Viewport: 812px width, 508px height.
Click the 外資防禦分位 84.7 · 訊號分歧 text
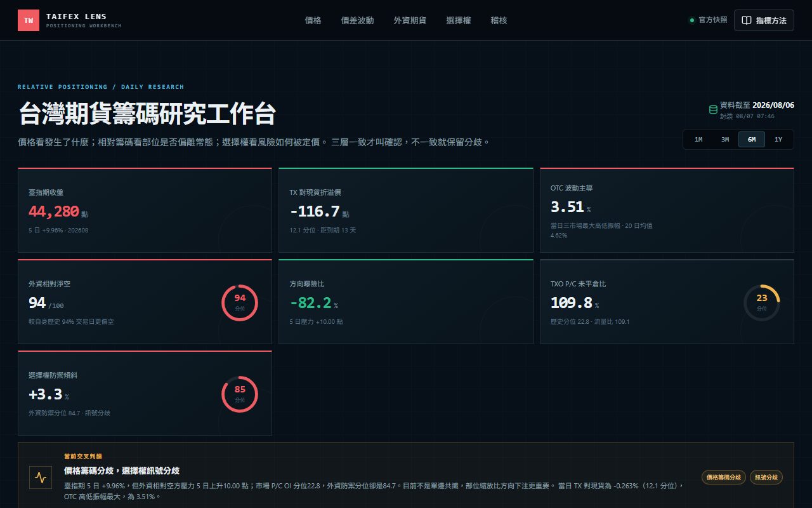point(69,413)
